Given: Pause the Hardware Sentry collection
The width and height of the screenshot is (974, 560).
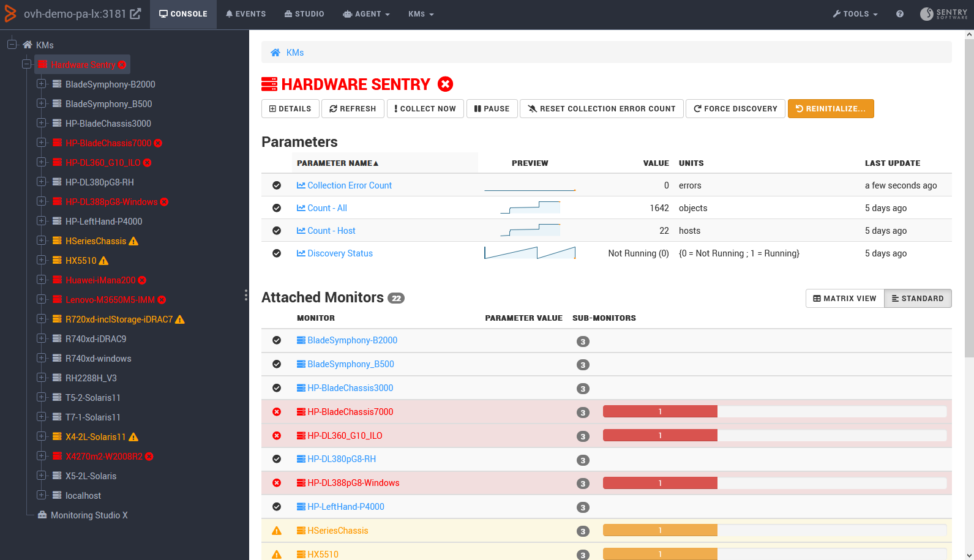Looking at the screenshot, I should [x=492, y=109].
